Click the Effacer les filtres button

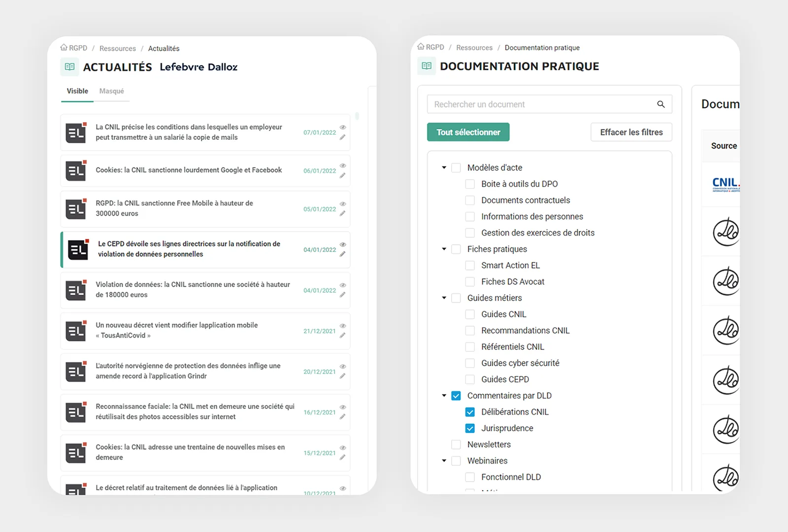pos(631,132)
